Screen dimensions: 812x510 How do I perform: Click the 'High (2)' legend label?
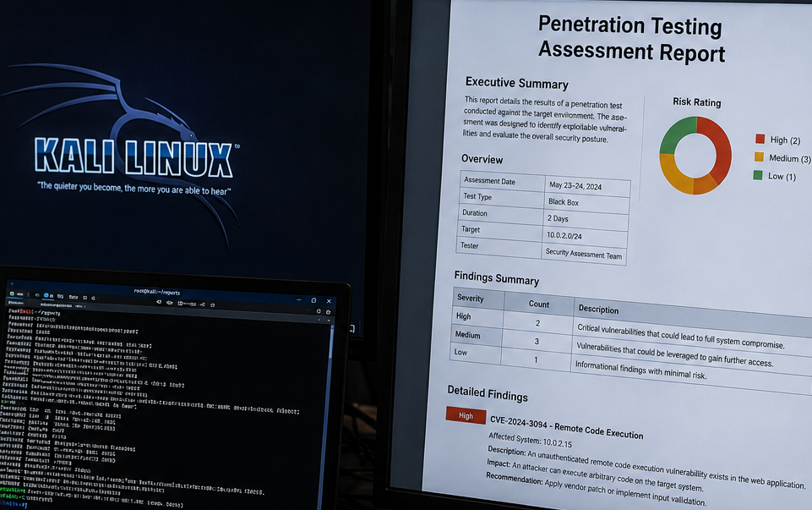(785, 140)
